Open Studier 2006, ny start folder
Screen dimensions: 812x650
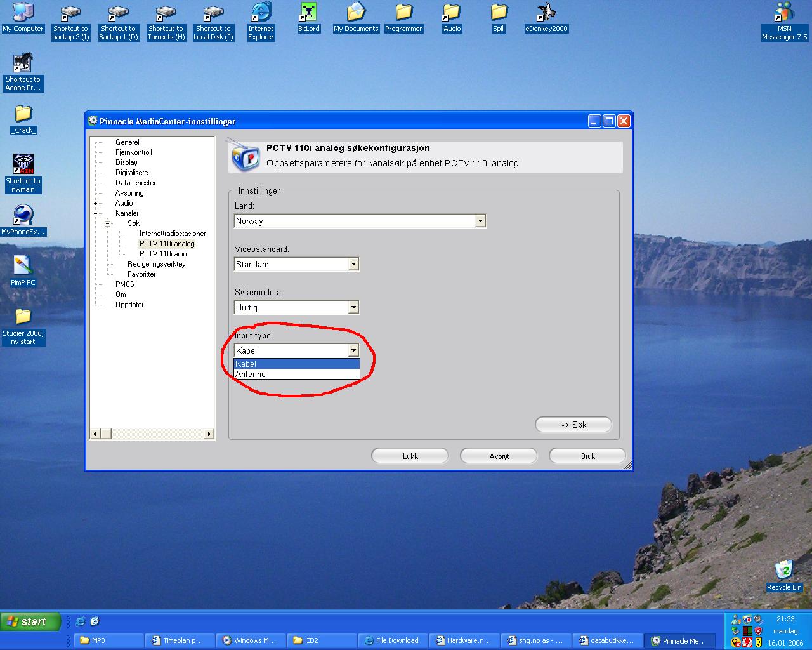(x=23, y=327)
